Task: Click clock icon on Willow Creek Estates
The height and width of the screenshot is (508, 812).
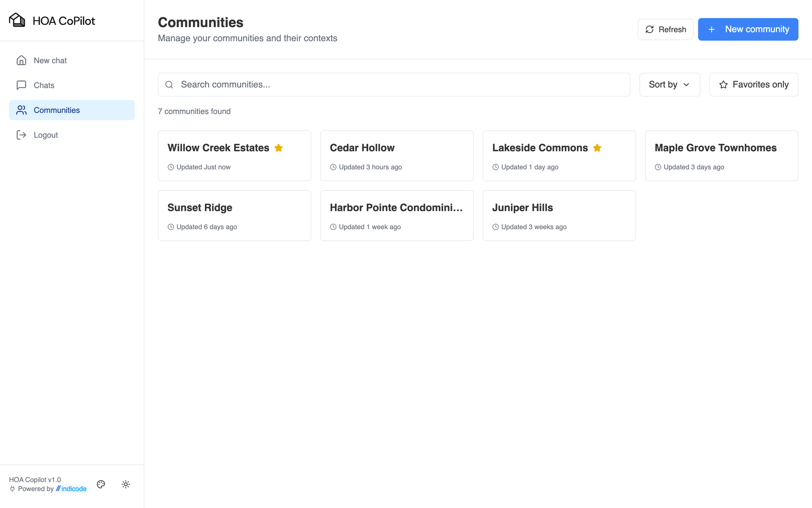Action: coord(171,167)
